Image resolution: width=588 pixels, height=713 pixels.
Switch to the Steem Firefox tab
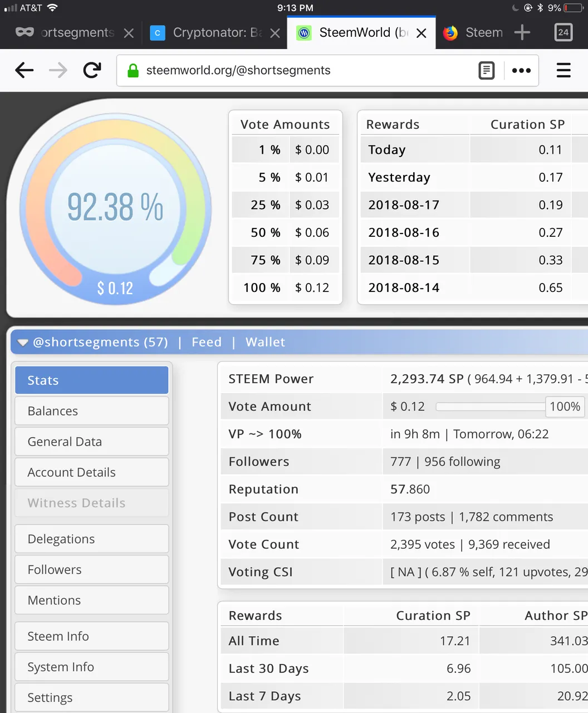pyautogui.click(x=473, y=33)
